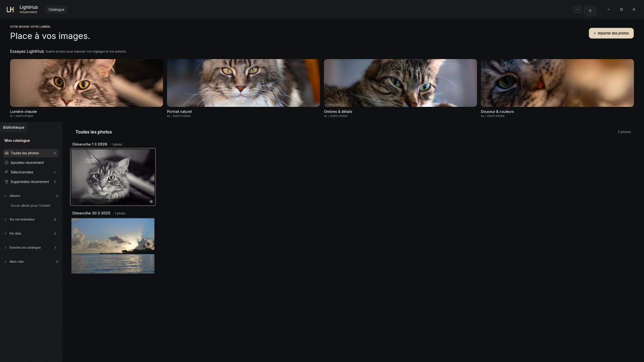
Task: Click the plus new tab button in title bar
Action: click(590, 11)
